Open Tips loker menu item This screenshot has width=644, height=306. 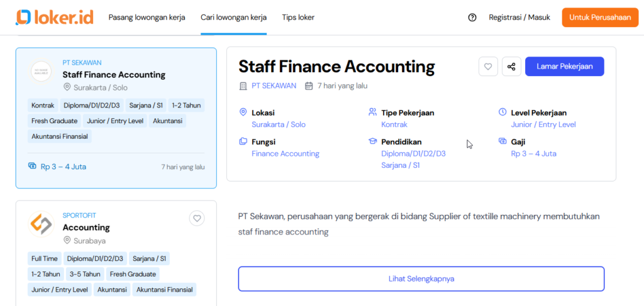(298, 18)
